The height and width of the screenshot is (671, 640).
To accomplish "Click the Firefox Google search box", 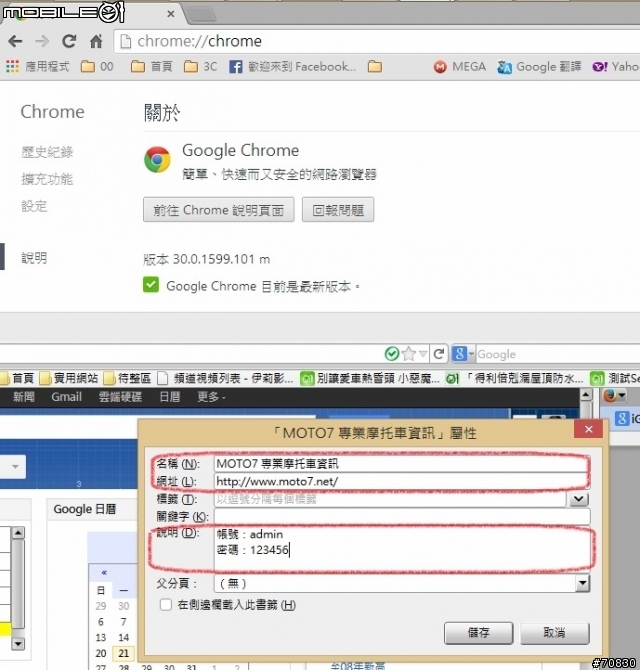I will (556, 354).
